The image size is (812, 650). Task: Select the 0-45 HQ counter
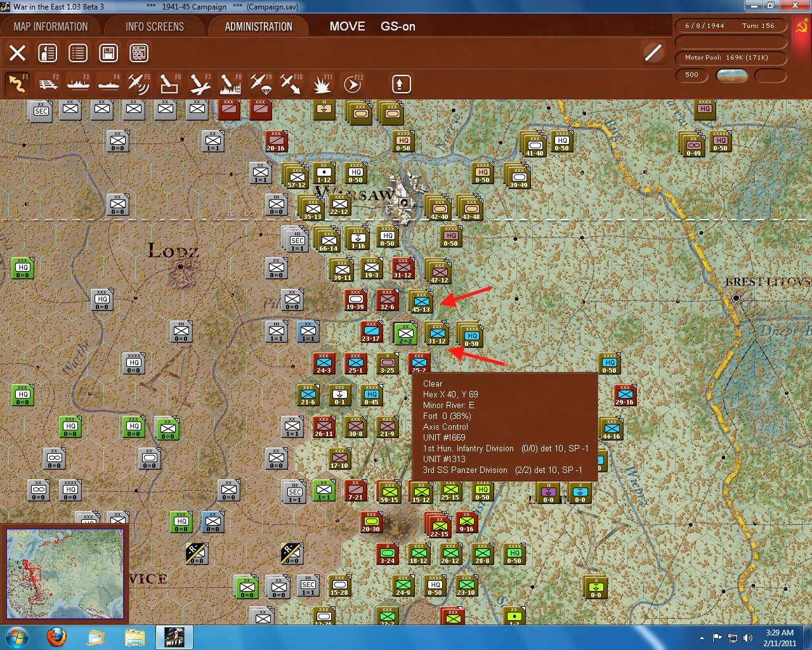371,395
